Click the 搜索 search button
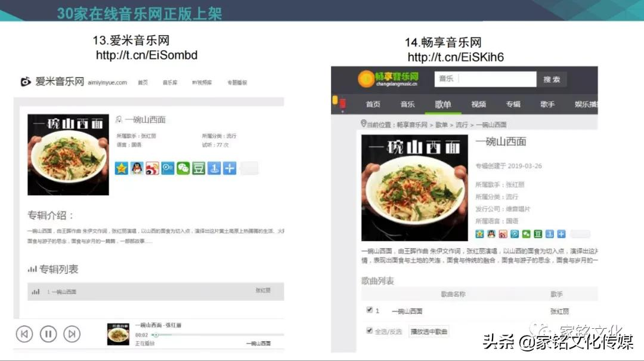This screenshot has width=644, height=361. point(552,78)
